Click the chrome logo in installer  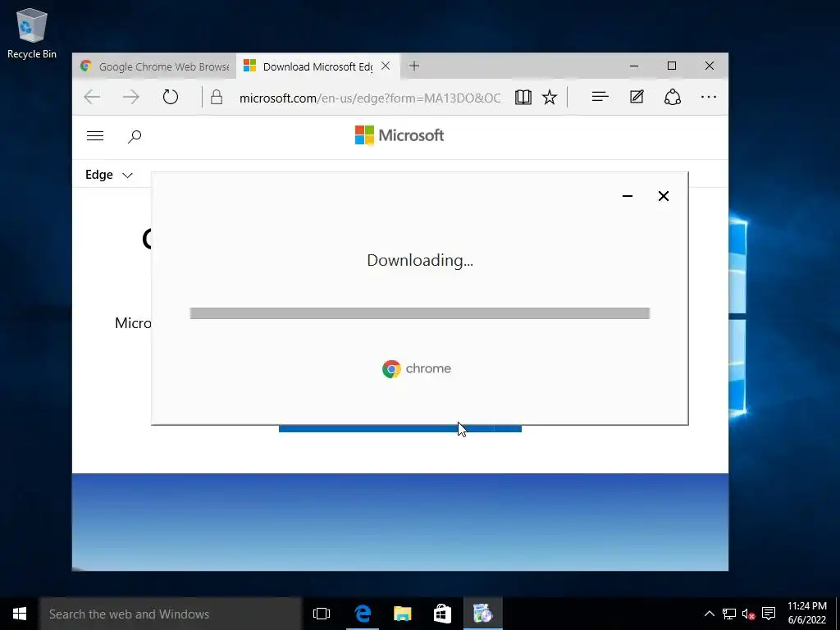click(416, 368)
